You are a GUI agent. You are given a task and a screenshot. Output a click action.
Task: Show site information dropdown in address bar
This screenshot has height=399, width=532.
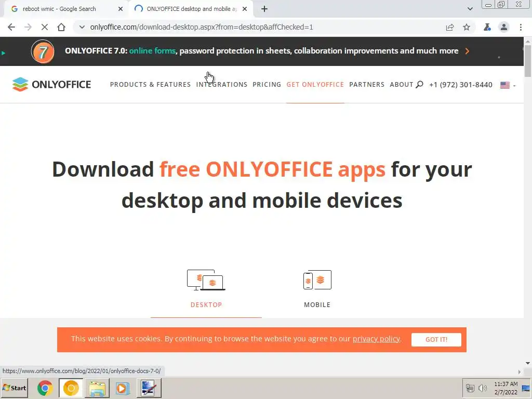82,27
